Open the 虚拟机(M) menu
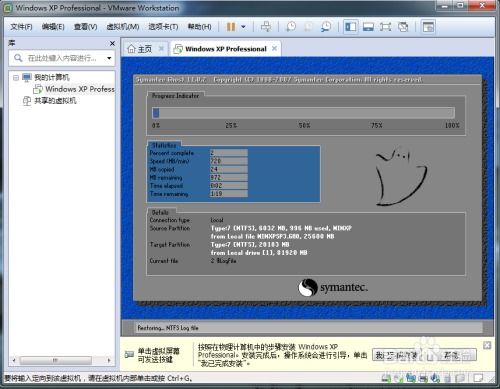This screenshot has width=500, height=389. tap(122, 27)
